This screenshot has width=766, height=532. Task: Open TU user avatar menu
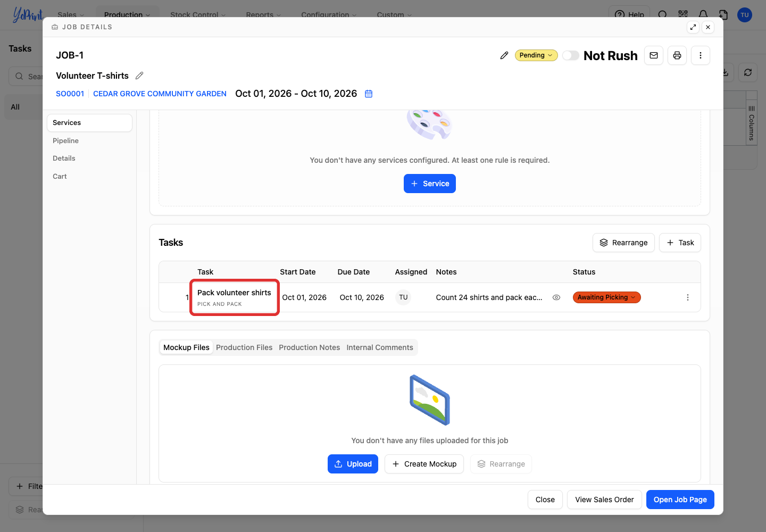[x=745, y=15]
